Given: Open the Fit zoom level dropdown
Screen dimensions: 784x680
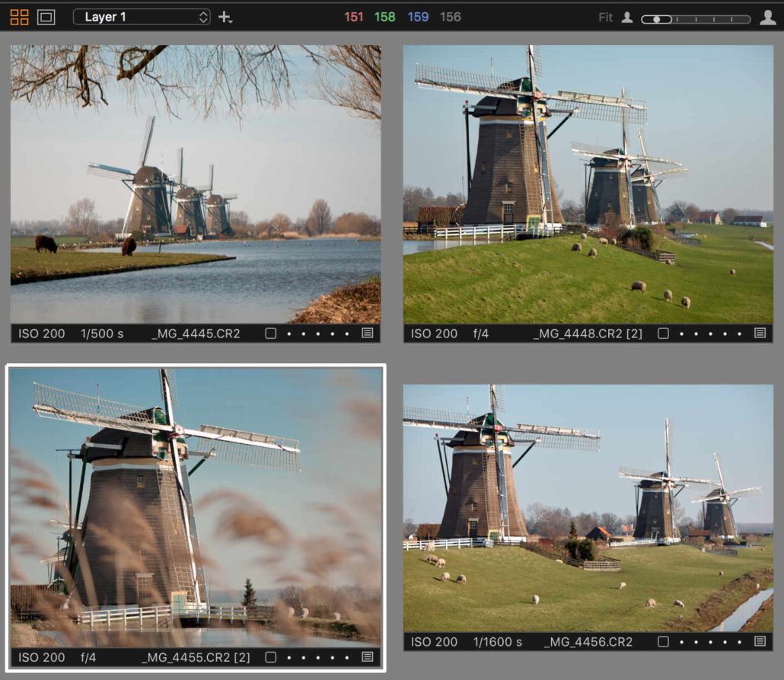Looking at the screenshot, I should (605, 16).
